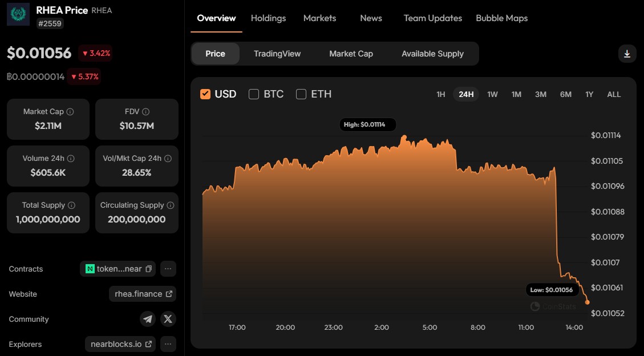Open the Bubble Maps tab
The width and height of the screenshot is (644, 356).
coord(501,18)
